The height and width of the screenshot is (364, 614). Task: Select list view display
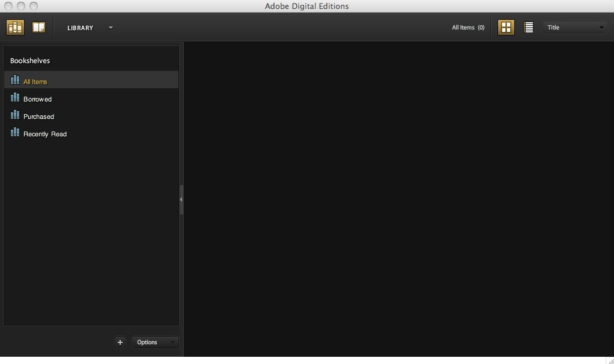pos(528,28)
